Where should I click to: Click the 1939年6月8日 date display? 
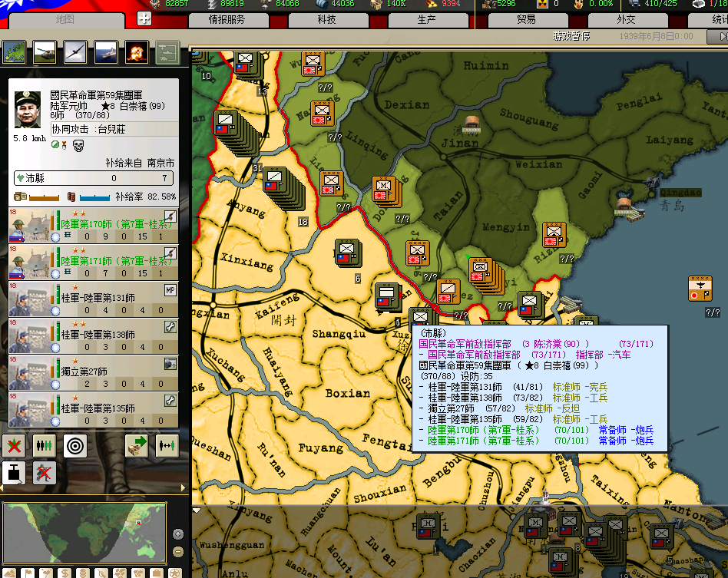(x=656, y=36)
